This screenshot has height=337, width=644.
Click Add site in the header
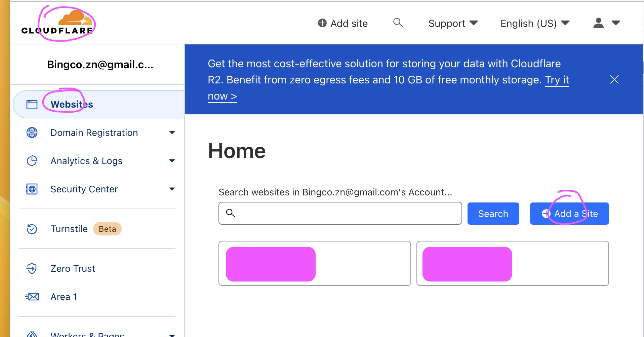tap(343, 23)
